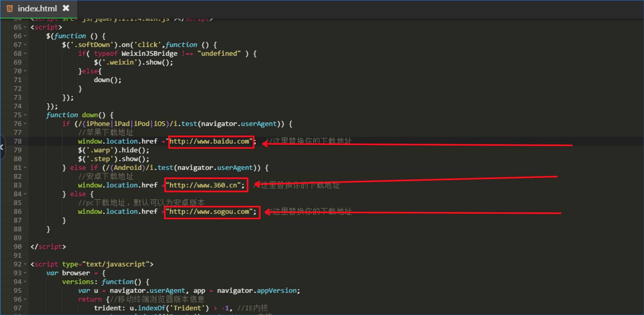The image size is (644, 315).
Task: Collapse the iPhone if-block at line 76
Action: [x=25, y=124]
